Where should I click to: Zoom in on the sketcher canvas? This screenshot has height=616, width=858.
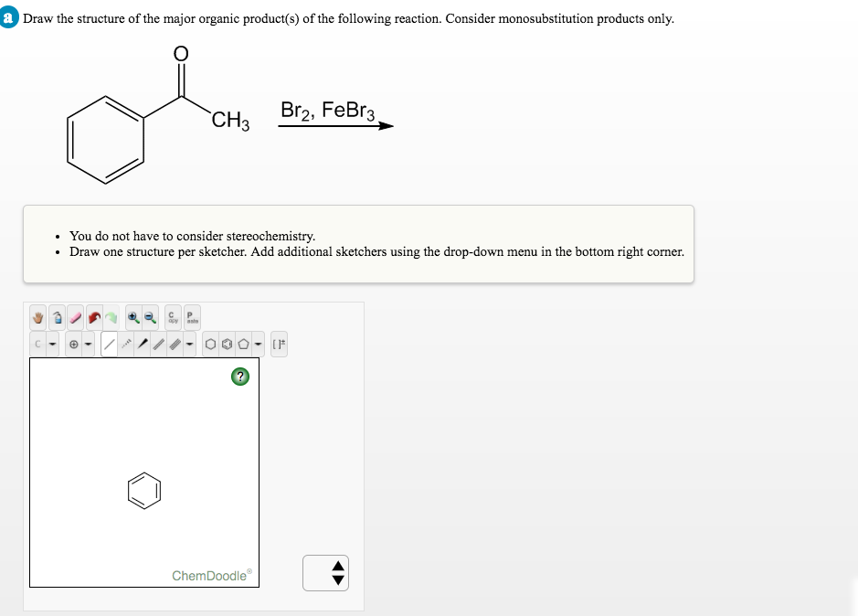132,318
